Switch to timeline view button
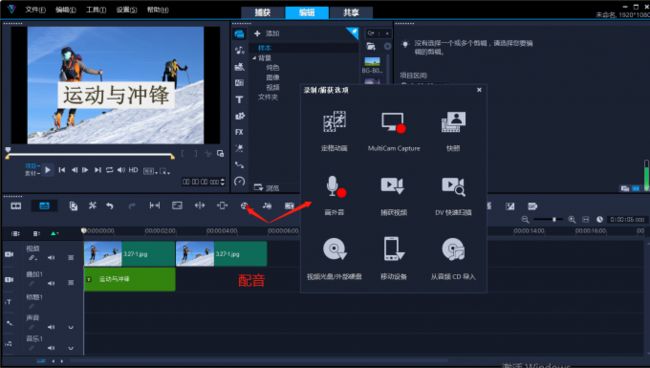The height and width of the screenshot is (368, 650). [x=44, y=206]
